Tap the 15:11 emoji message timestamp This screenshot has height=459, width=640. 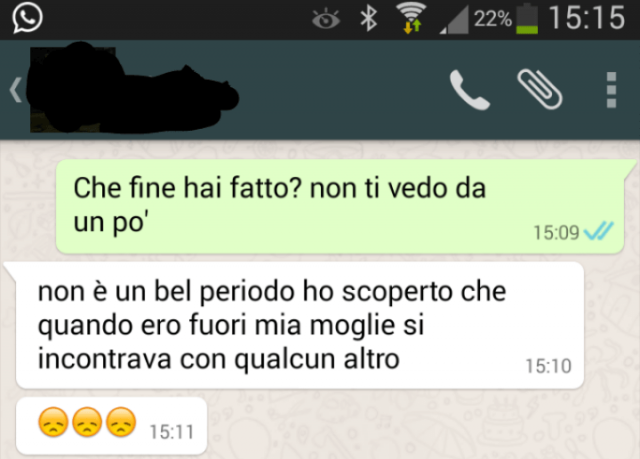(x=171, y=432)
